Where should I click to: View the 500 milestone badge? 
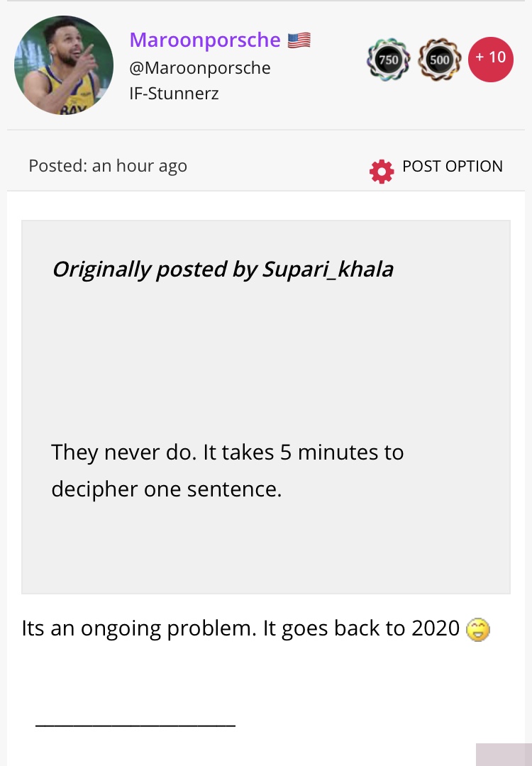[440, 60]
